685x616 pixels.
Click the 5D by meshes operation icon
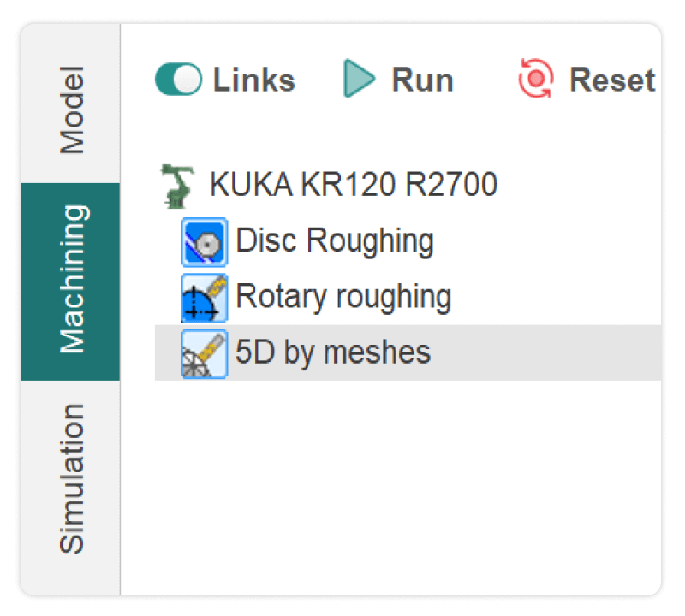coord(205,352)
